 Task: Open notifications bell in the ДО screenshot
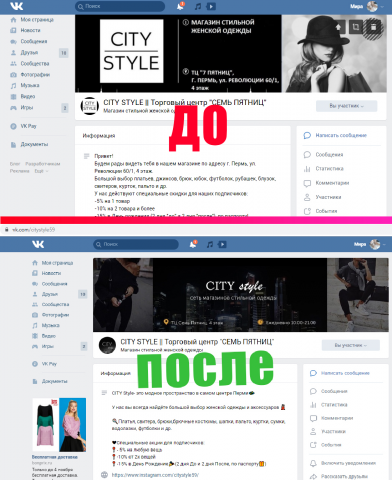pos(180,6)
